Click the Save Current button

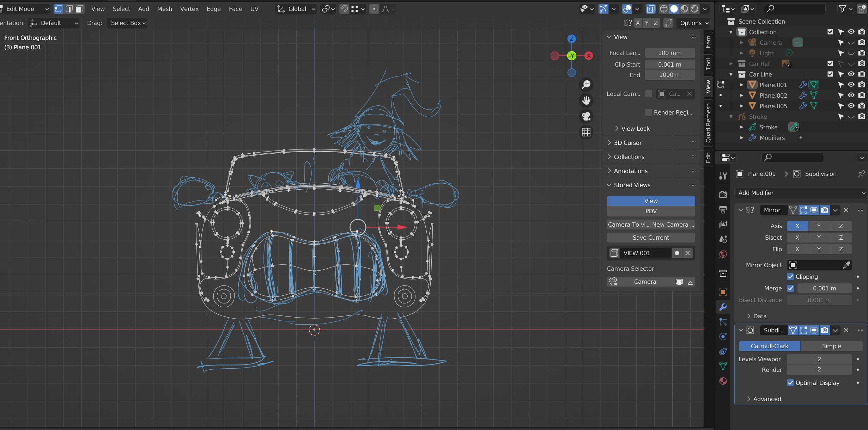pyautogui.click(x=651, y=238)
